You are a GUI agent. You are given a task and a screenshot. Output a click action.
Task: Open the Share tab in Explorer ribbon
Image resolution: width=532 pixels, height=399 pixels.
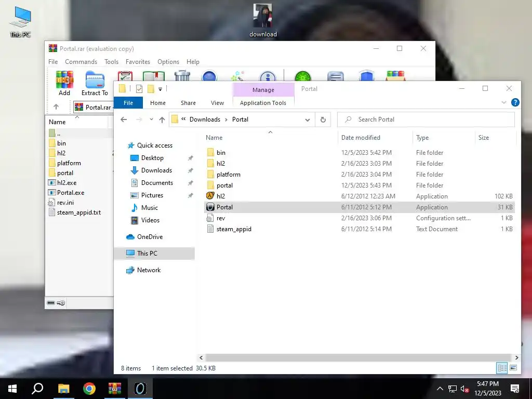188,103
